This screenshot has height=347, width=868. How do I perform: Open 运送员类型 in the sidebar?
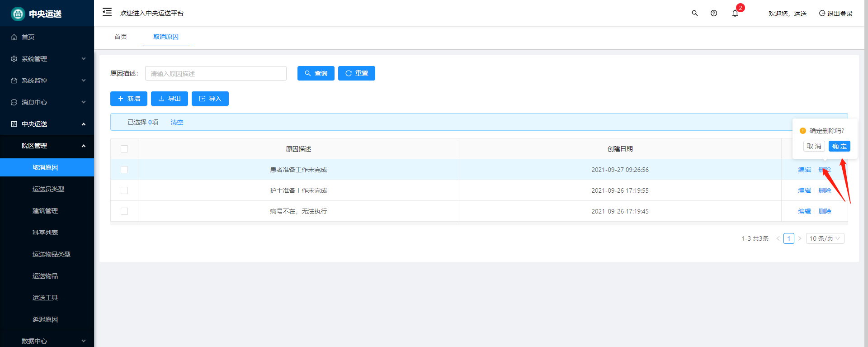tap(47, 189)
